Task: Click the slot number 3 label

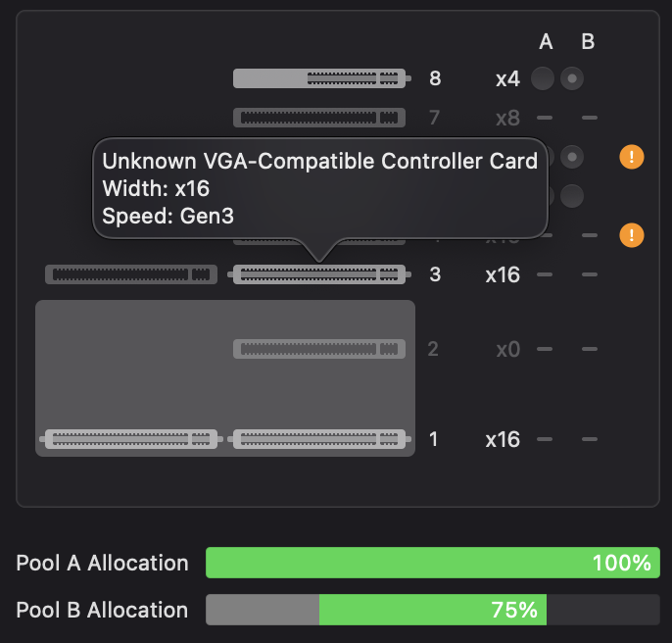Action: click(x=435, y=274)
